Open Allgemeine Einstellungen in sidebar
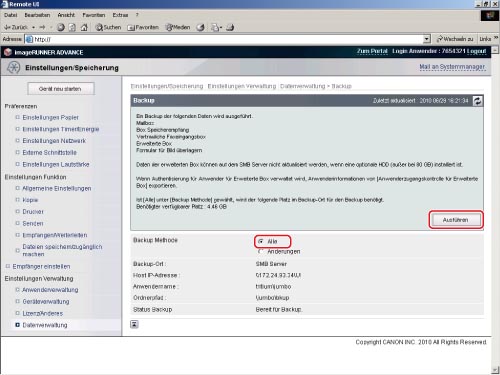 [57, 188]
